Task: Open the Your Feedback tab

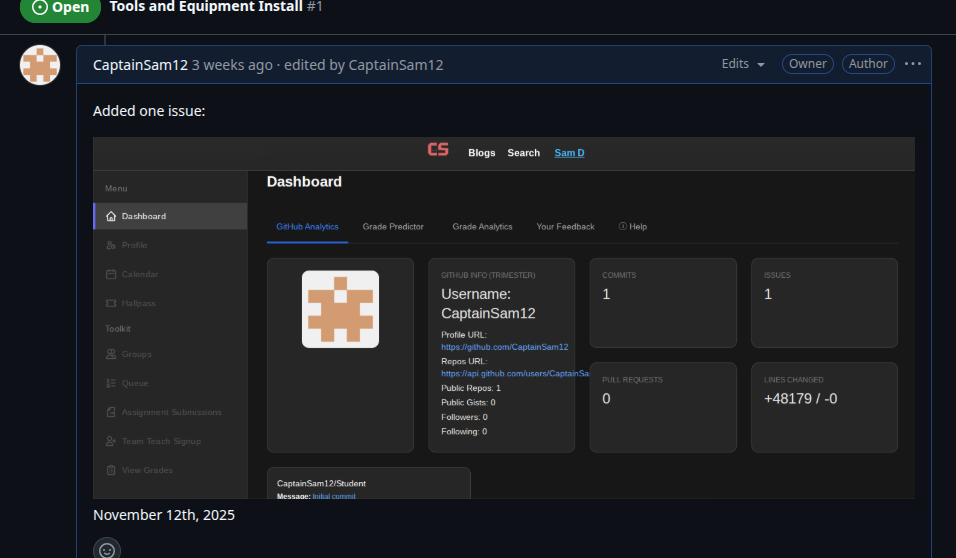Action: click(x=565, y=227)
